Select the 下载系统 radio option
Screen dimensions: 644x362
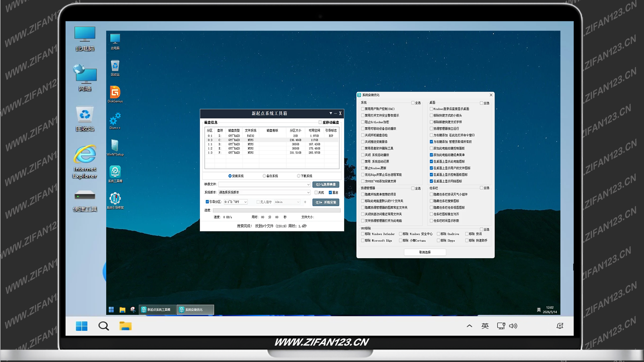click(305, 176)
